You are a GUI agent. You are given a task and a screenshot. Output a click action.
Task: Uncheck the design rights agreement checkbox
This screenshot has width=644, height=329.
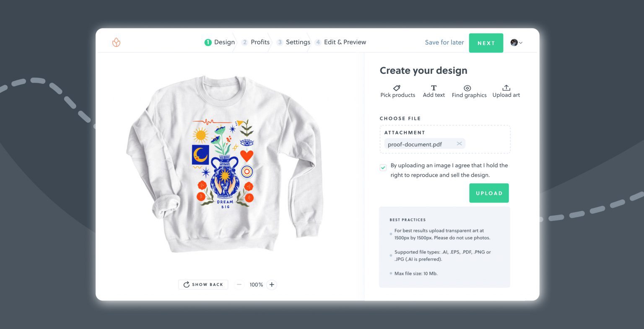click(x=383, y=167)
